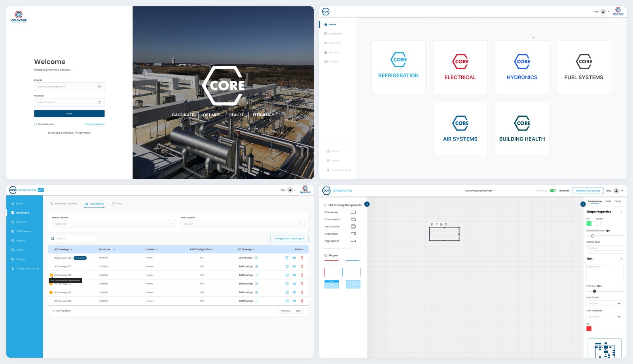Select Location in the home screen sidebar
Screen dimensions: 633x364
332,52
